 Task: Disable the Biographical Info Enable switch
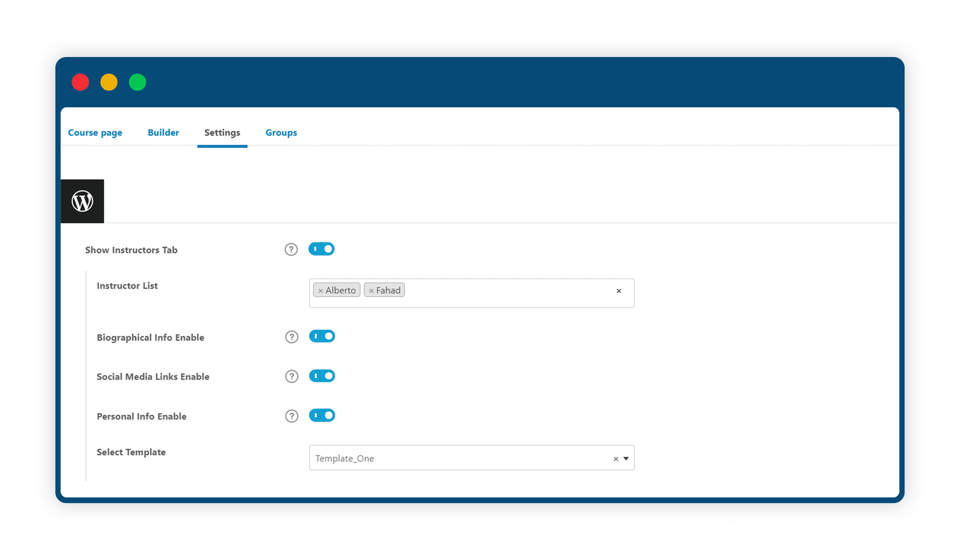tap(322, 336)
